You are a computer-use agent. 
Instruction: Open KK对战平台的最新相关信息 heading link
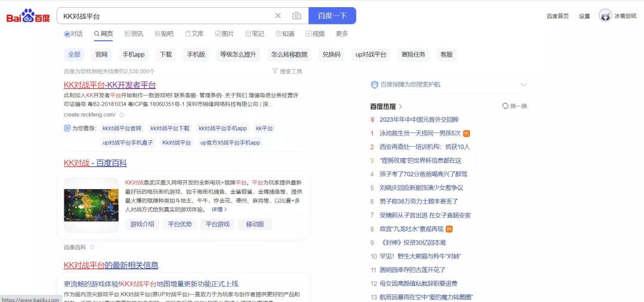pos(111,266)
